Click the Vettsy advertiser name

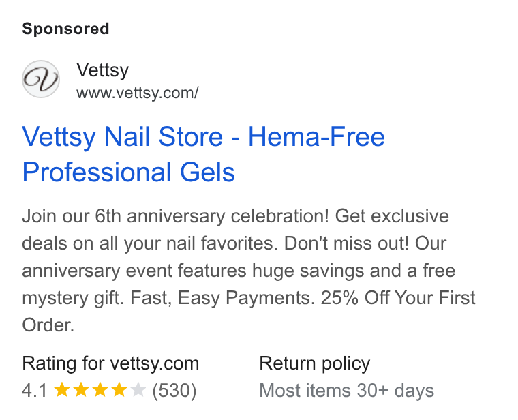tap(102, 70)
